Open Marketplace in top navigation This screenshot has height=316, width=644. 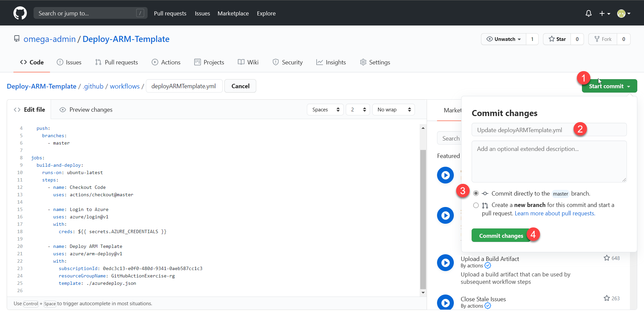(x=233, y=13)
